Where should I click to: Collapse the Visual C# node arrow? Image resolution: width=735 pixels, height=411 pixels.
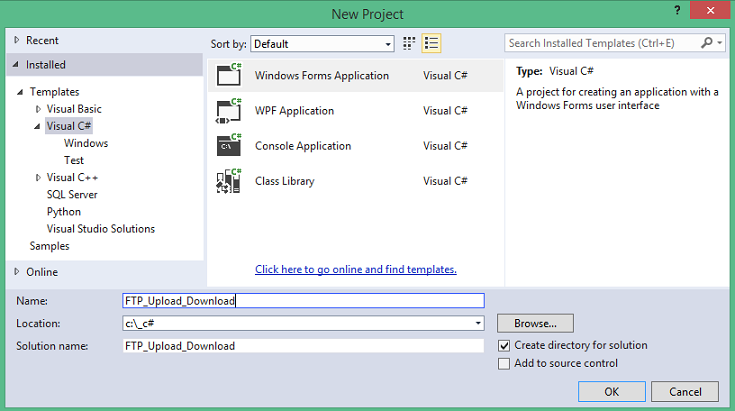(37, 127)
